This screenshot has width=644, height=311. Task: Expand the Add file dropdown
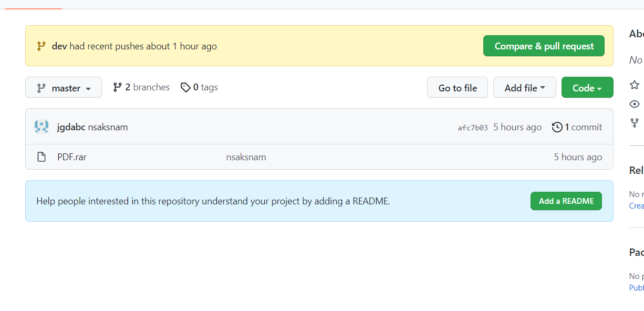[x=524, y=88]
